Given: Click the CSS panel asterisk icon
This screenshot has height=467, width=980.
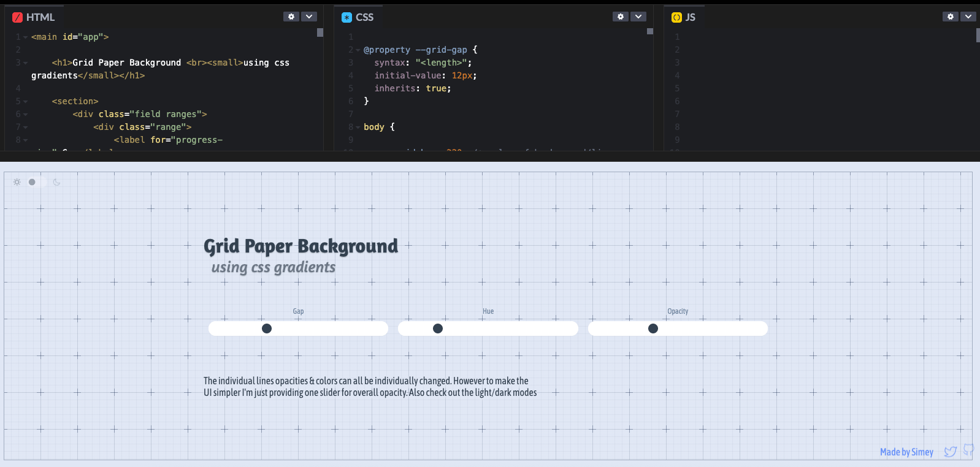Looking at the screenshot, I should pos(347,18).
